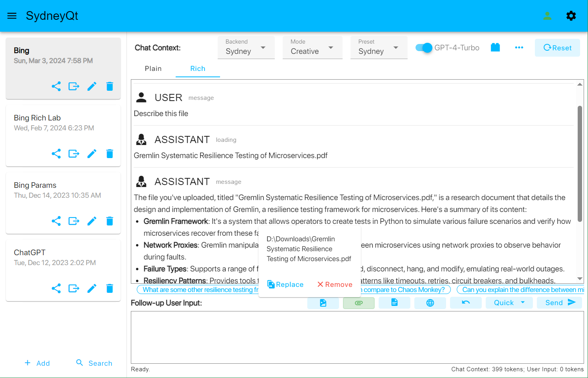
Task: Open the Bing Rich Lab conversation
Action: [x=63, y=136]
